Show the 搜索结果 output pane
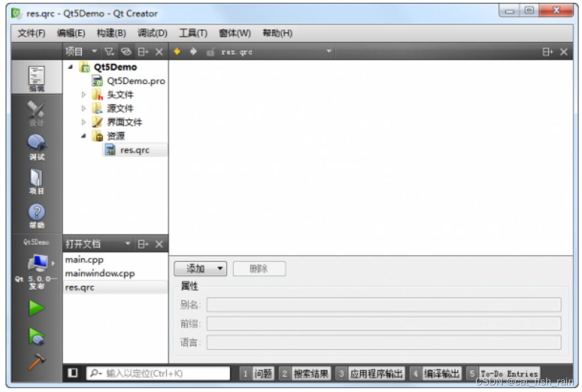Screen dimensions: 582x392 point(305,373)
